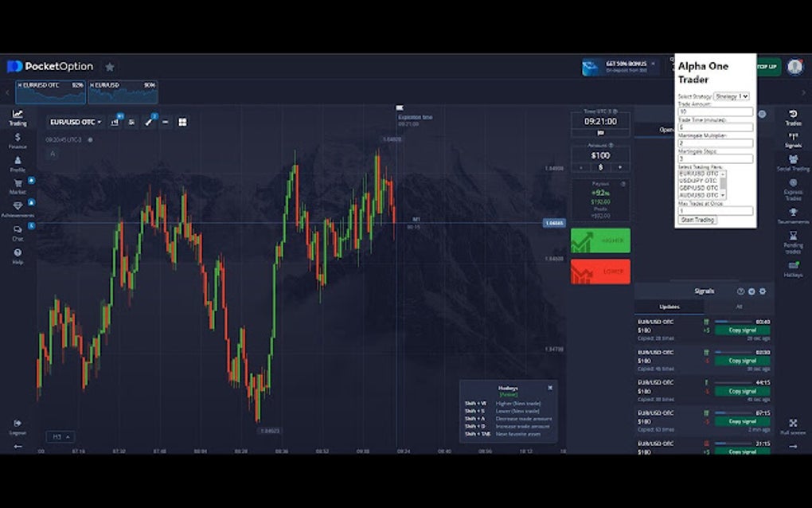
Task: Open the Strategy 1 dropdown in Alpha One Trader
Action: [731, 97]
